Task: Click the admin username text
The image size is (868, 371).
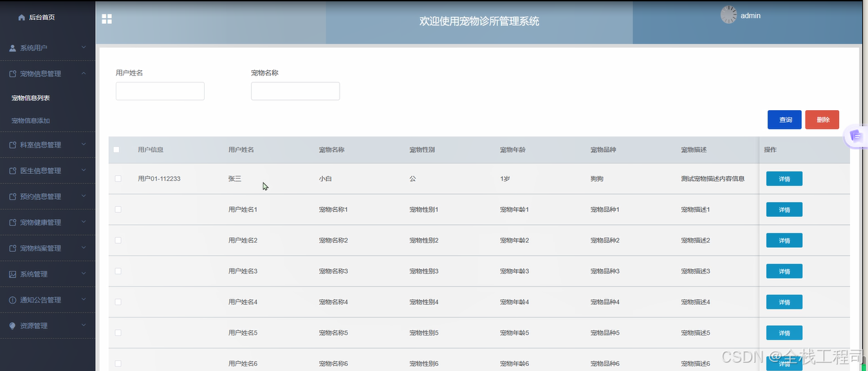Action: (750, 15)
